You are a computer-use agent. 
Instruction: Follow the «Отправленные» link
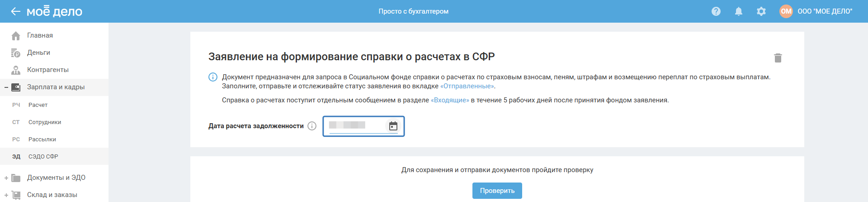[x=467, y=86]
